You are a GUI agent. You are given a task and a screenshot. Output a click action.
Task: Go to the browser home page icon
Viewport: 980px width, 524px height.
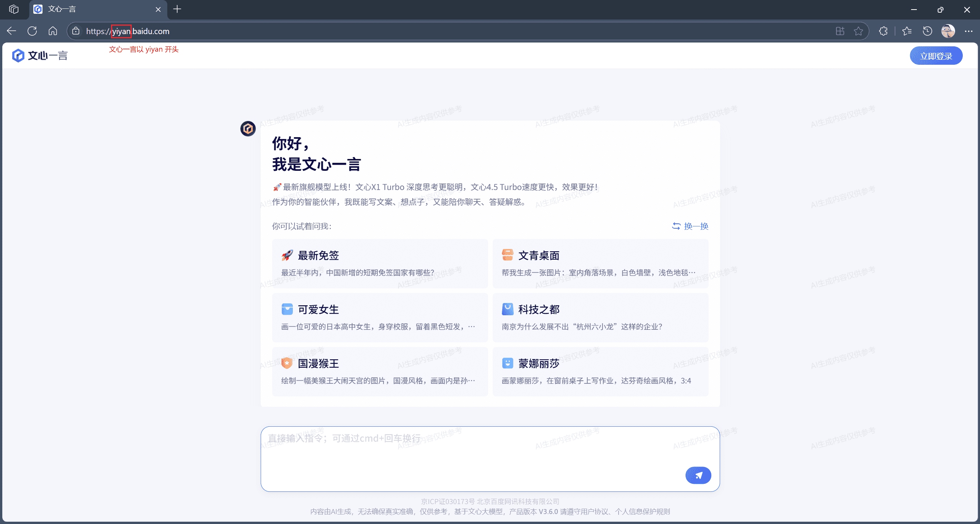click(53, 31)
